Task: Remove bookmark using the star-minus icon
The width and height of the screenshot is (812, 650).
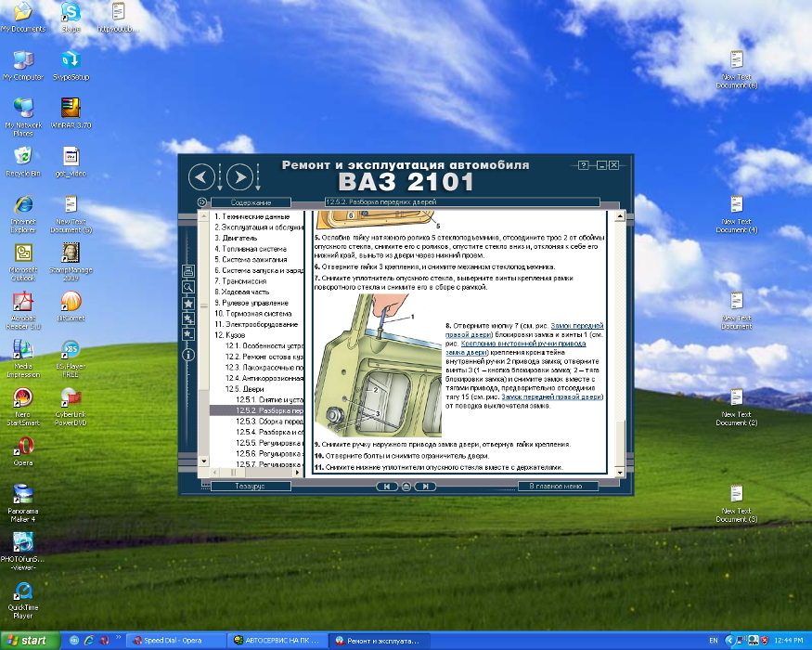Action: (188, 334)
